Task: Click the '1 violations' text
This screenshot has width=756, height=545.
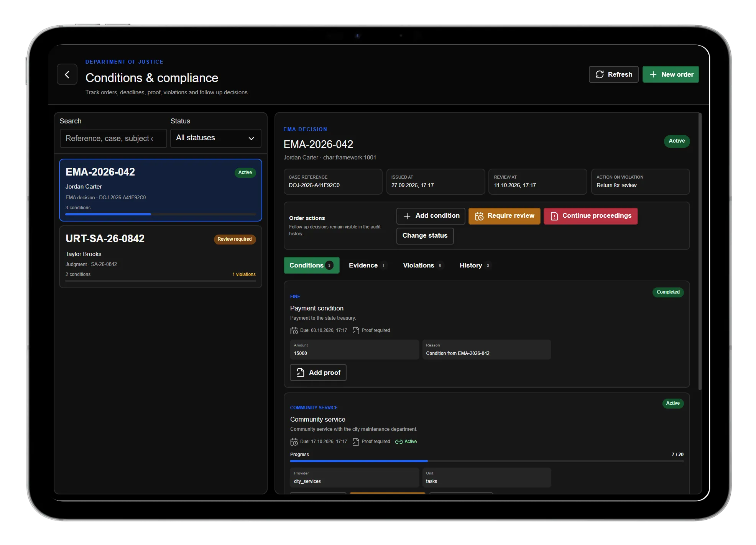Action: coord(244,274)
